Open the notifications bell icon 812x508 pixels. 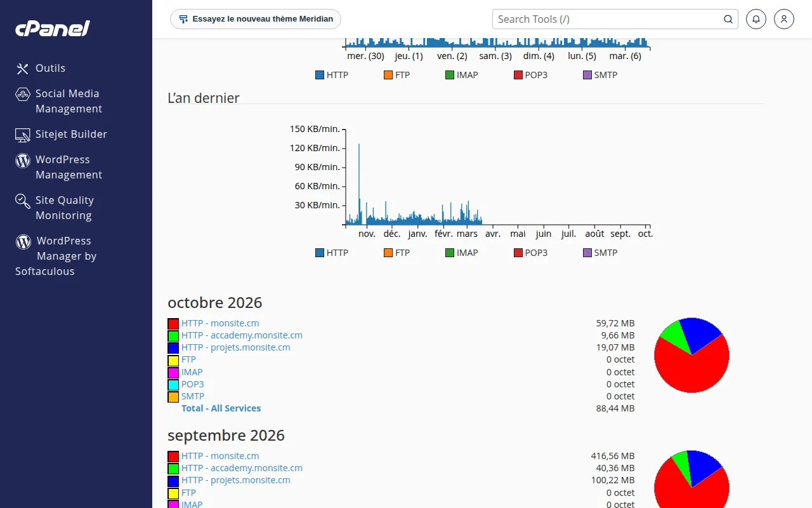[756, 19]
